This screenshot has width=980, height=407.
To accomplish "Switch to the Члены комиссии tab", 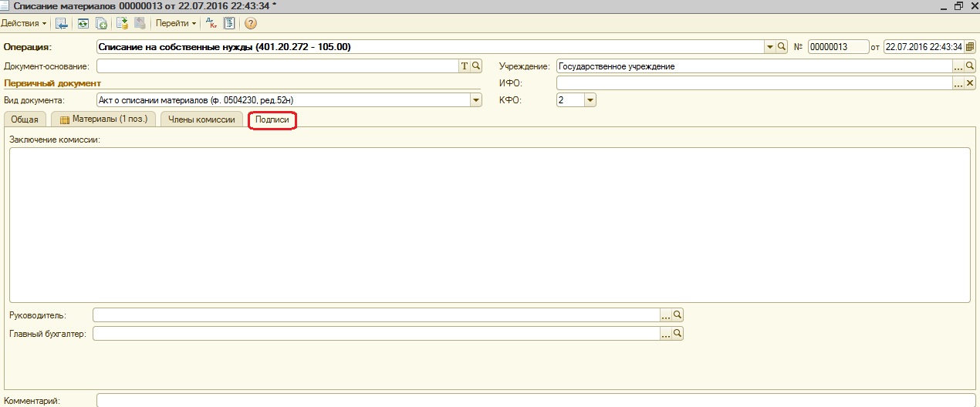I will click(x=201, y=119).
